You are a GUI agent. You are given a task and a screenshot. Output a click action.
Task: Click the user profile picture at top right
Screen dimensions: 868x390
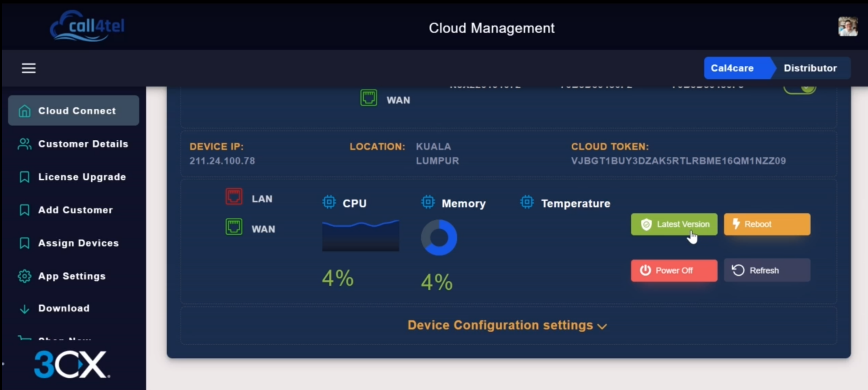coord(847,26)
